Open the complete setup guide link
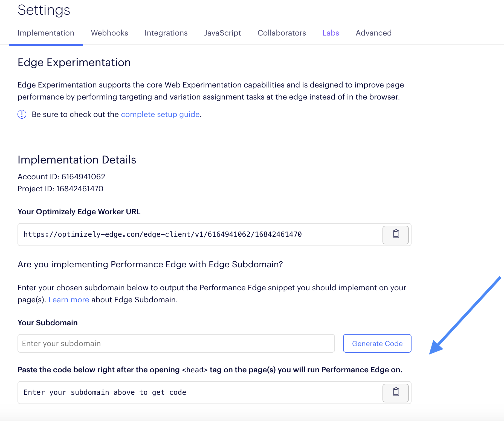The width and height of the screenshot is (504, 421). click(160, 114)
